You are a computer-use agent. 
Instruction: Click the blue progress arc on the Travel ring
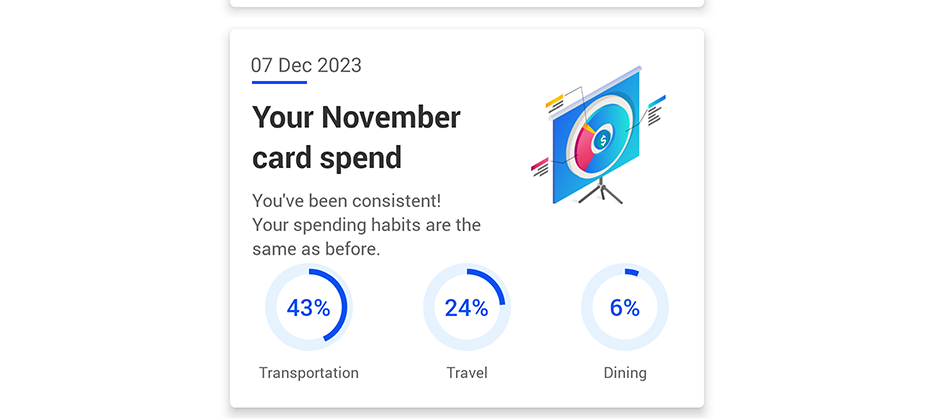click(493, 282)
